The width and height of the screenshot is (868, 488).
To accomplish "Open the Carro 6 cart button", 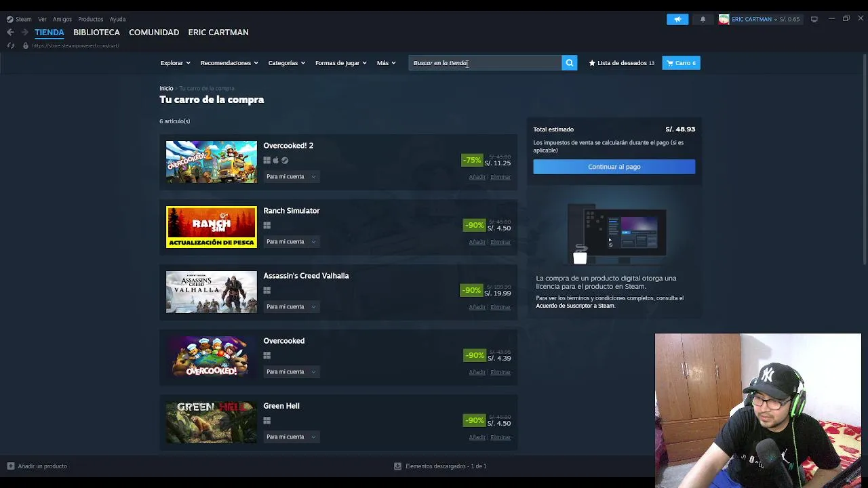I will [681, 63].
